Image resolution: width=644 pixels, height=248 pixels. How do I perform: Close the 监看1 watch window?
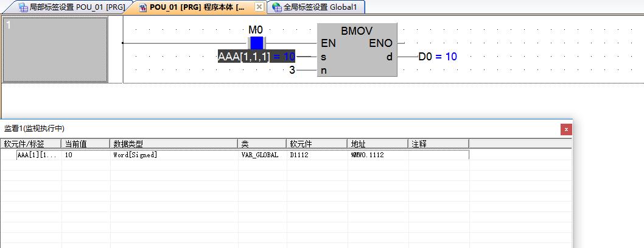tap(567, 129)
